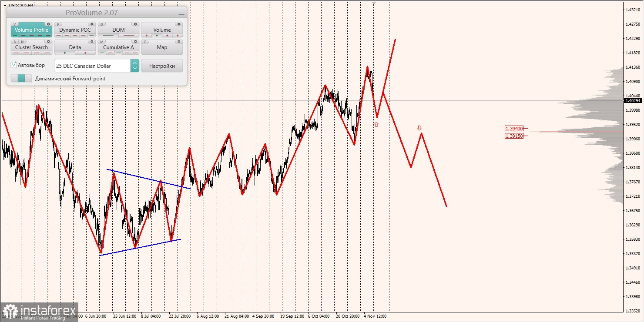Select the Dynamic POC indicator
This screenshot has height=322, width=644.
tap(75, 30)
